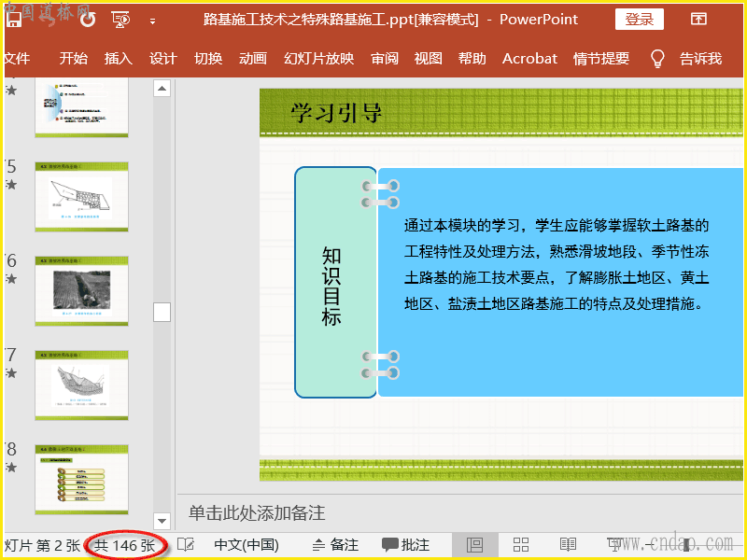Switch to Slide Sorter view icon
Viewport: 747px width, 560px height.
(x=521, y=545)
